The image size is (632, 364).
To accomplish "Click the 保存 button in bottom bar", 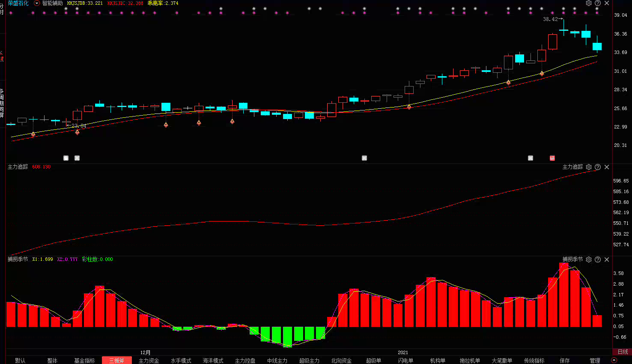I will [x=565, y=361].
